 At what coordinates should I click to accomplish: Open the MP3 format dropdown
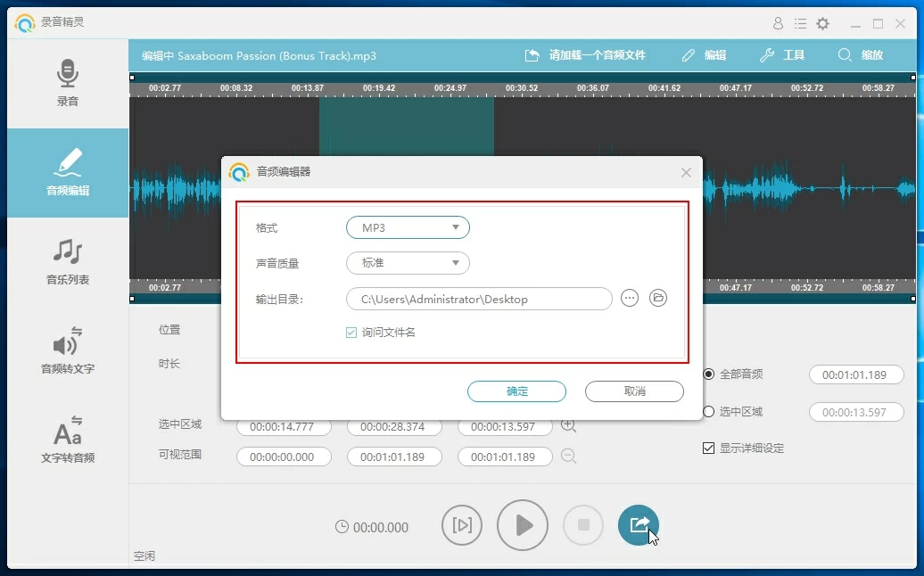[408, 227]
